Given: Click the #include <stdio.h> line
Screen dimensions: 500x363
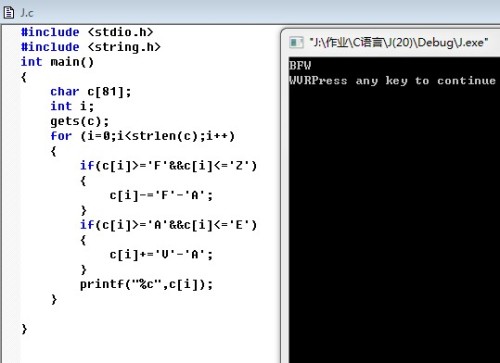Looking at the screenshot, I should (87, 32).
